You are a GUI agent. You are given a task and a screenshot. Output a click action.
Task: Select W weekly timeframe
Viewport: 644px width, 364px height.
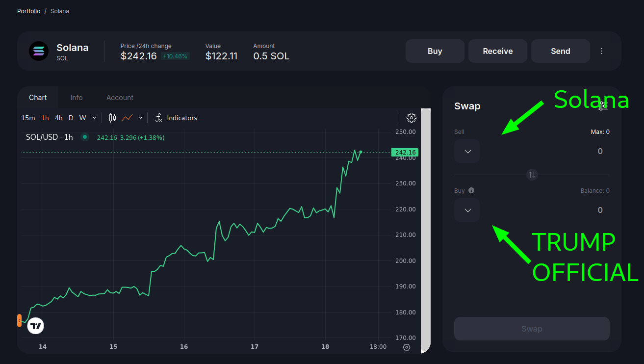[83, 118]
